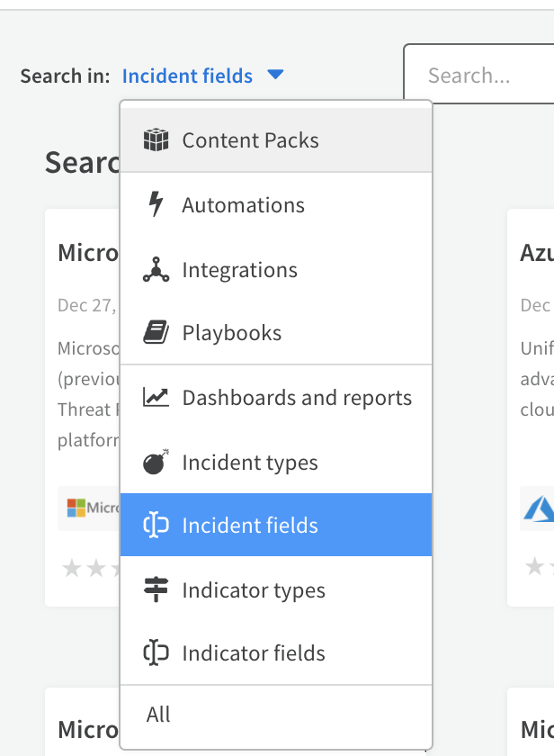Click the Automations lightning bolt icon
This screenshot has height=756, width=554.
(156, 205)
